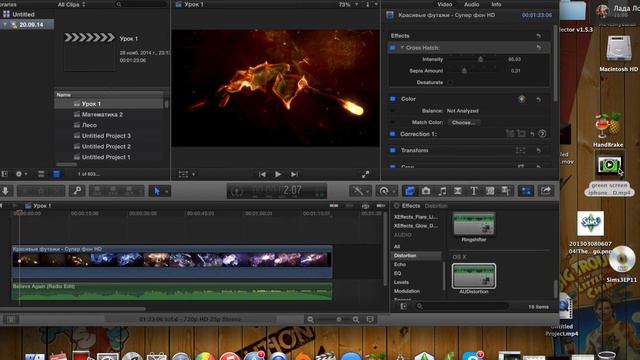Select the Modulation effects category

[x=407, y=291]
